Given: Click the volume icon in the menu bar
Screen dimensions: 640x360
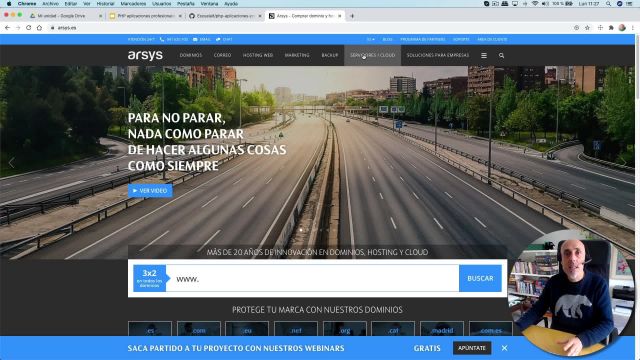Looking at the screenshot, I should pyautogui.click(x=545, y=4).
